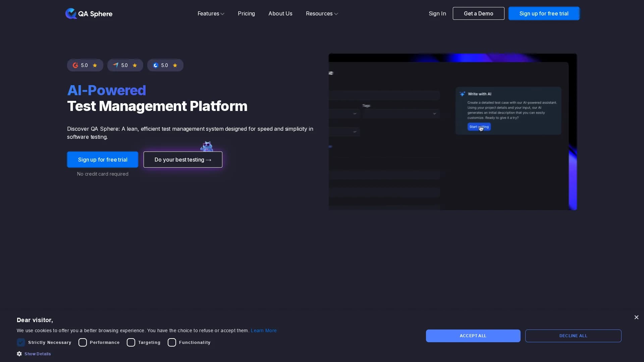Enable the Performance cookies checkbox

click(x=83, y=342)
